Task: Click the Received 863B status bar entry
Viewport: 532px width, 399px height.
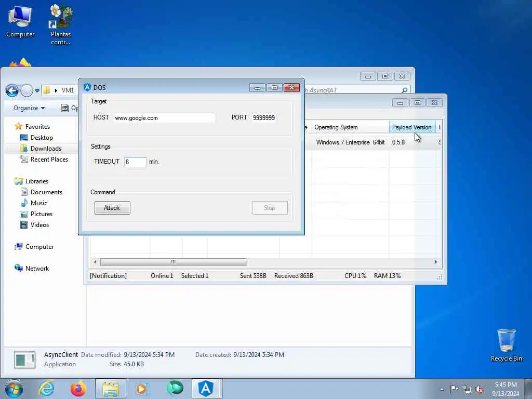Action: tap(294, 276)
